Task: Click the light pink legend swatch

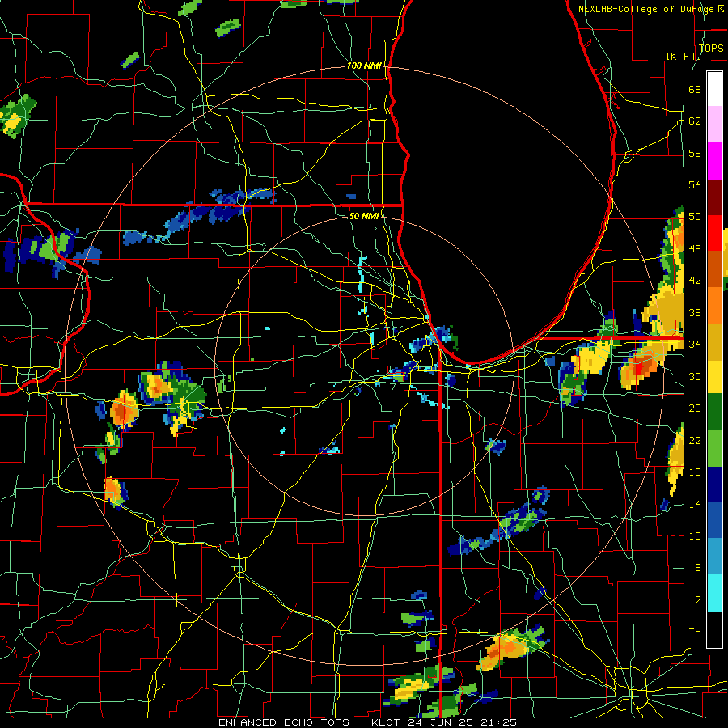Action: [714, 125]
